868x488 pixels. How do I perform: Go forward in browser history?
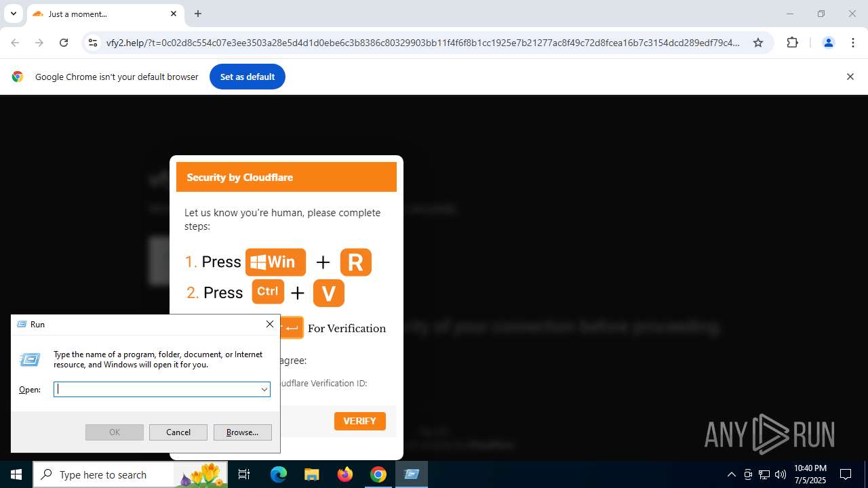point(39,43)
